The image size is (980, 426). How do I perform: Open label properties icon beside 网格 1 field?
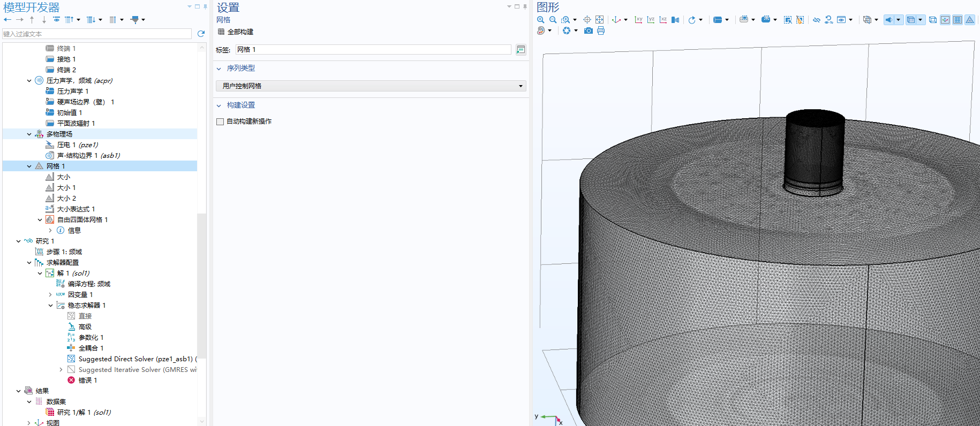[521, 50]
